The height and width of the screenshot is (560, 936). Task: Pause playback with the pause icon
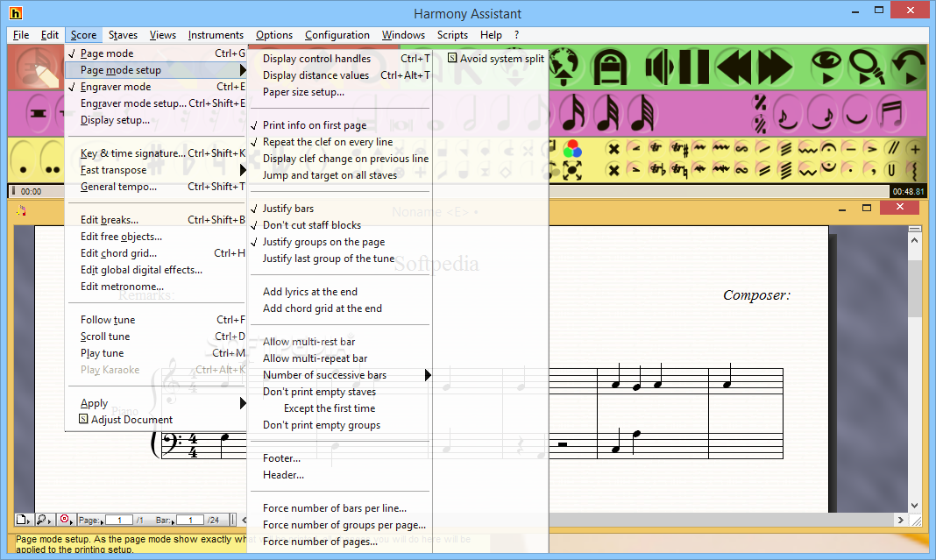point(693,67)
